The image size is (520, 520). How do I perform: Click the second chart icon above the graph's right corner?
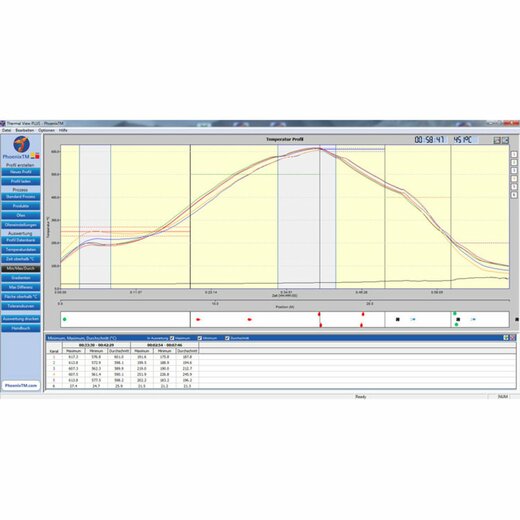[505, 140]
